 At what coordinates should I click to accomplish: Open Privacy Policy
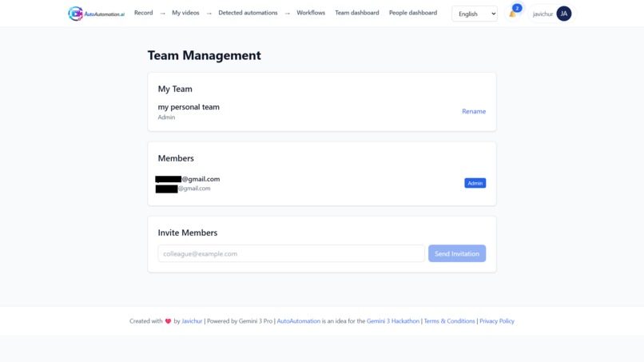click(497, 321)
